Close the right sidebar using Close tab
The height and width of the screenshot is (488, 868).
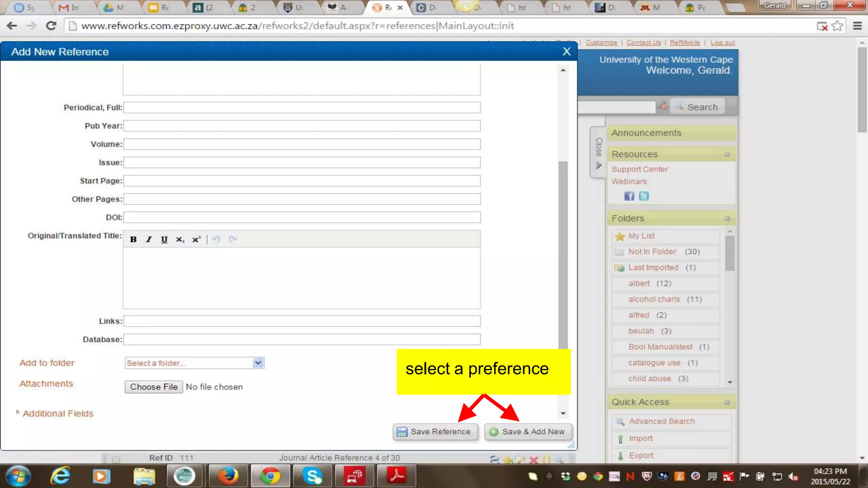click(598, 152)
